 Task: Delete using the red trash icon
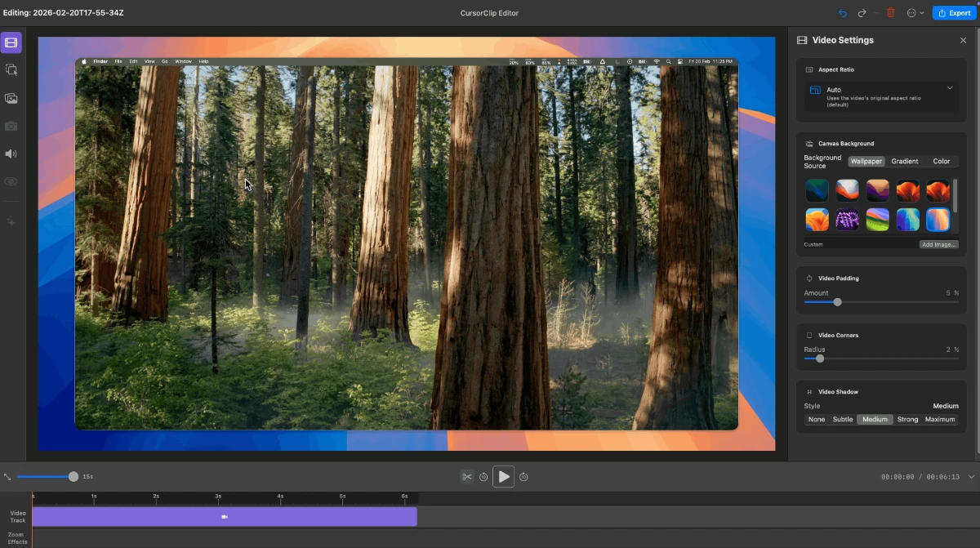pos(891,13)
